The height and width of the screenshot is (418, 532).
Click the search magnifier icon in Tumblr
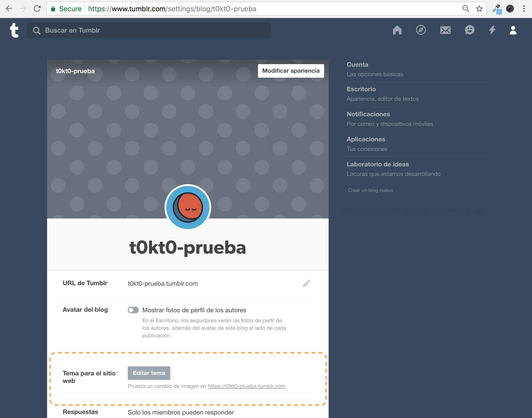click(37, 31)
